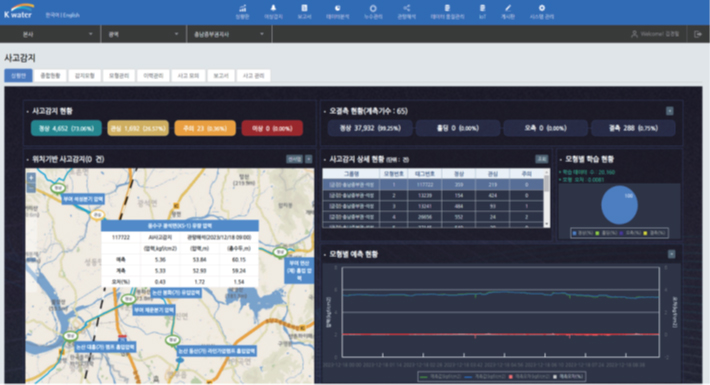Viewport: 710px width, 385px height.
Task: Click the 조회 button in 사고감지 상세 현황
Action: pos(542,159)
